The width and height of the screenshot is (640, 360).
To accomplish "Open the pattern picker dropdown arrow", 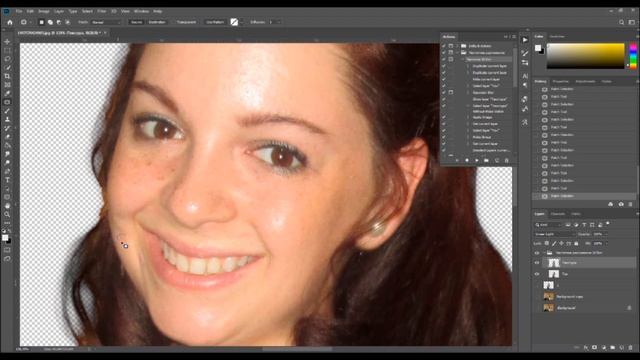I will click(242, 22).
